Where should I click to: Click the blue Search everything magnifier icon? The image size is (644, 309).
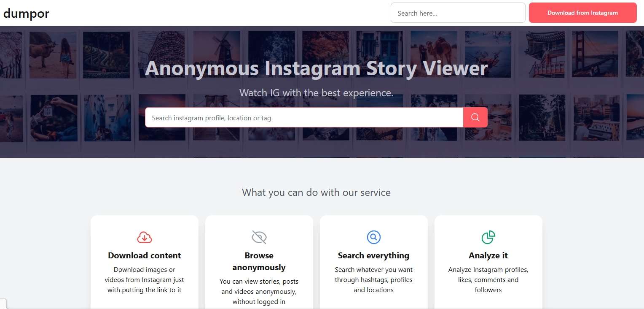[x=374, y=237]
